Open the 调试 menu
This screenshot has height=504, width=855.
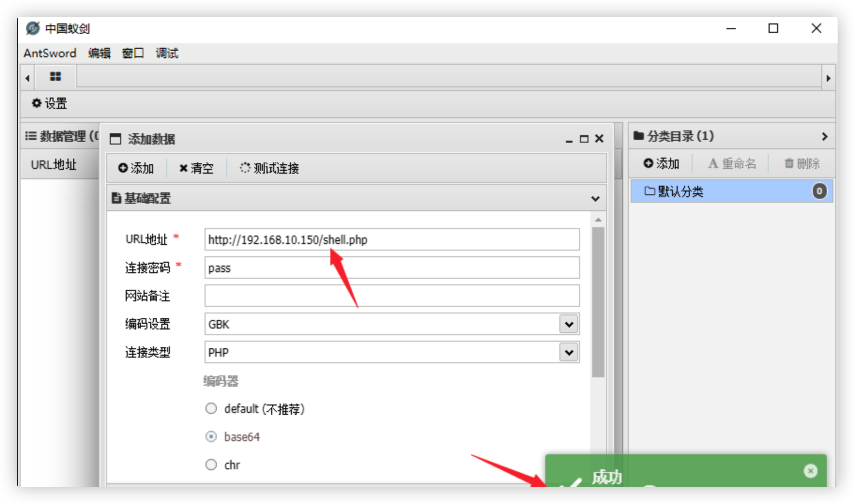pos(167,53)
